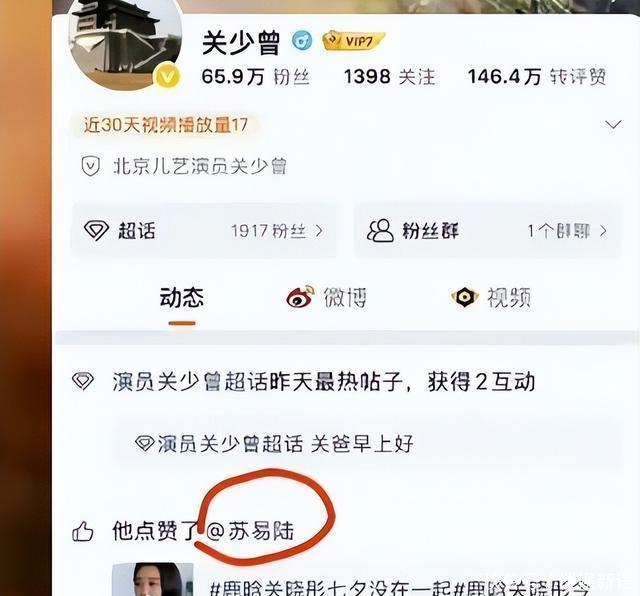Open the 演员关少曾超话 关爸早上好 post
The image size is (640, 596).
pyautogui.click(x=363, y=444)
